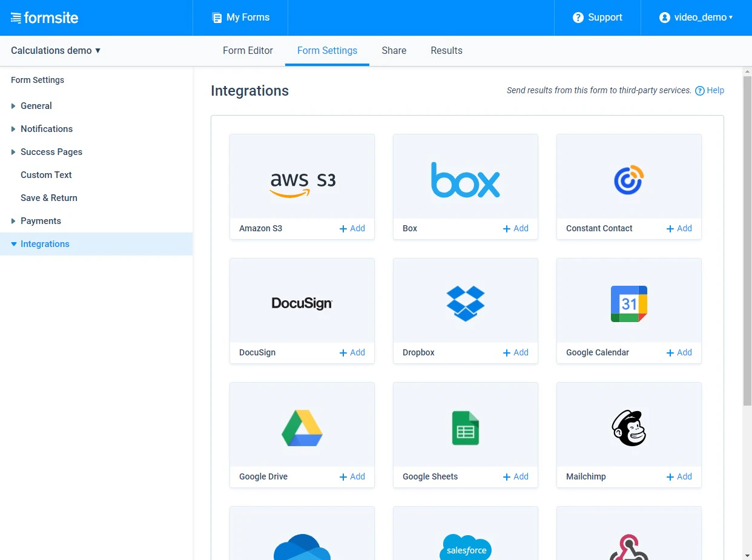Viewport: 752px width, 560px height.
Task: Click the Google Sheets icon
Action: pos(465,428)
